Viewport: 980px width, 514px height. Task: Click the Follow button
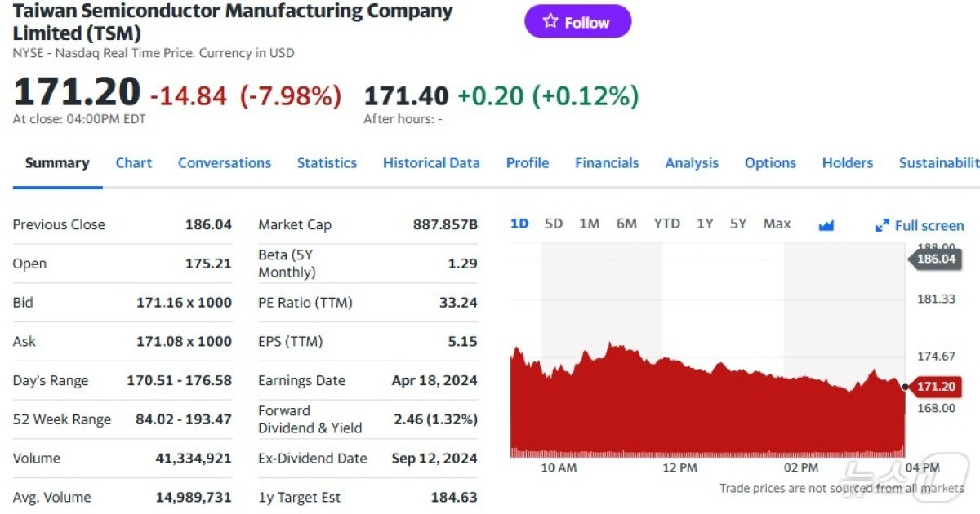(x=577, y=22)
